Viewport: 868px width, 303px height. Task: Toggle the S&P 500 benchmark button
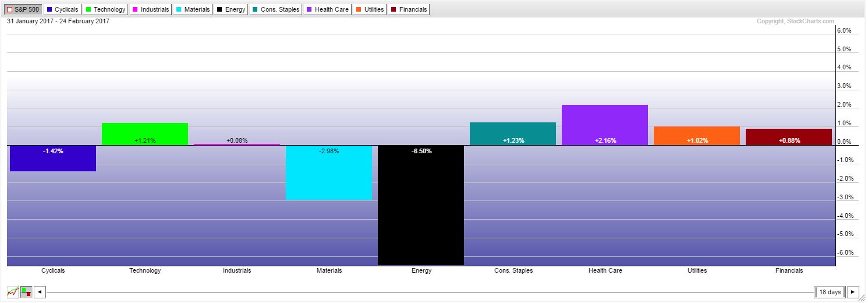click(23, 9)
